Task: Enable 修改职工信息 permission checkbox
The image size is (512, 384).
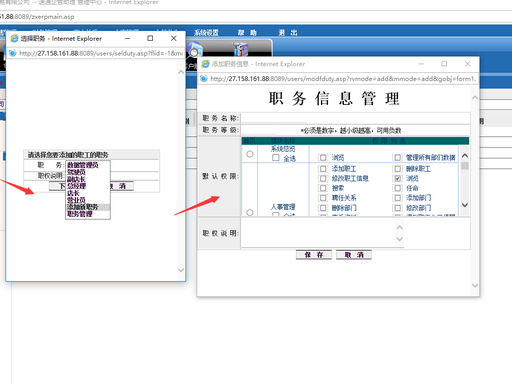Action: [x=323, y=178]
